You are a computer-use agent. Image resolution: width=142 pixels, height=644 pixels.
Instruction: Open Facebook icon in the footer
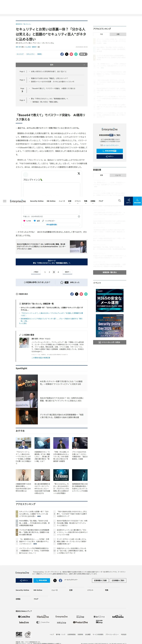[60, 580]
